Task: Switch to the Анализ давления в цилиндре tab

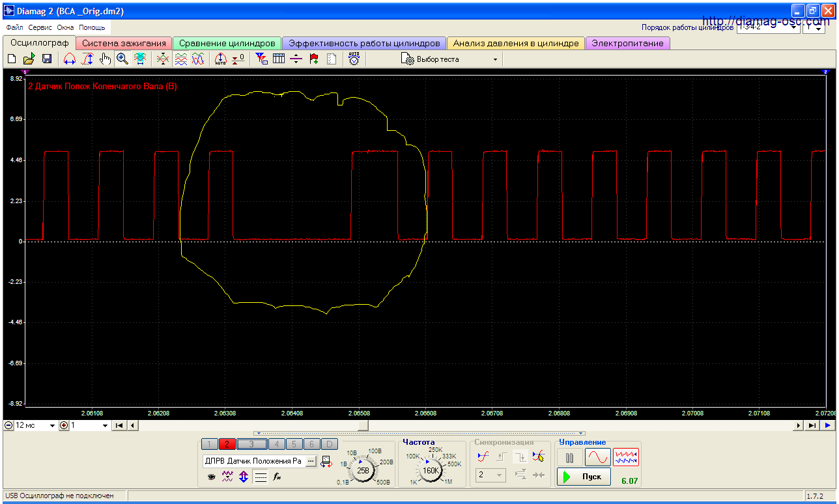Action: pyautogui.click(x=516, y=43)
